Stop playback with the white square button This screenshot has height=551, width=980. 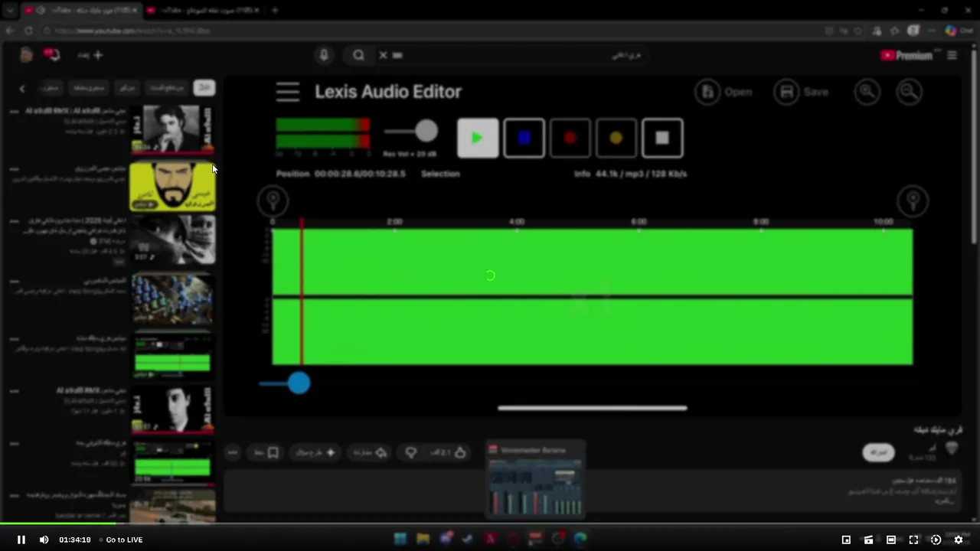(662, 139)
